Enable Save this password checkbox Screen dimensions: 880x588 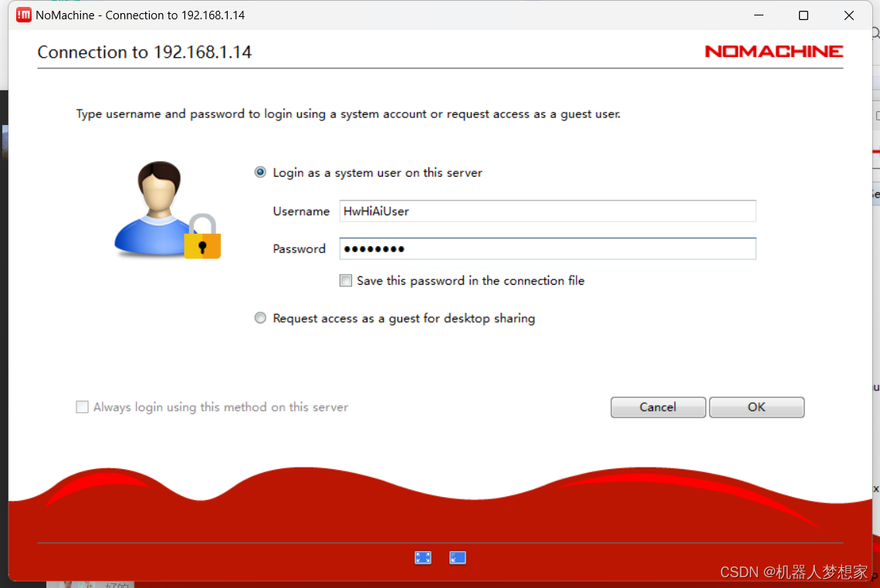[x=346, y=281]
